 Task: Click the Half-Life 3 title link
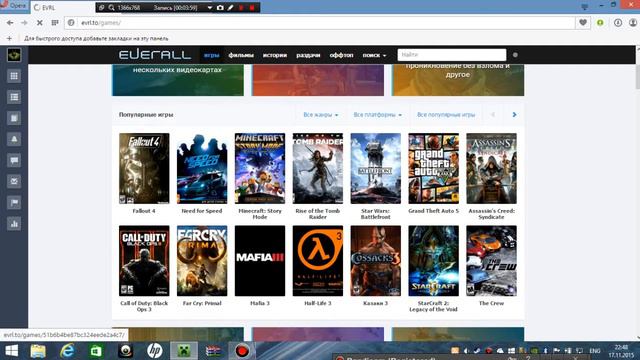318,303
